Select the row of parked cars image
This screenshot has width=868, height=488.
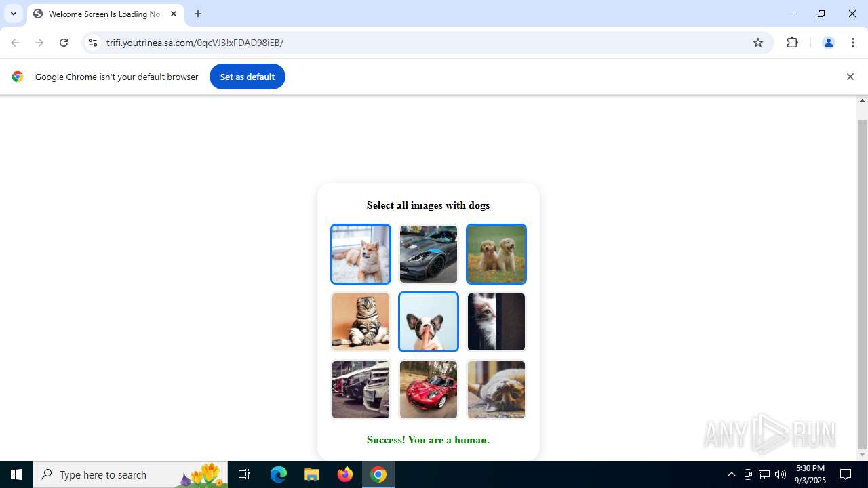(x=361, y=390)
